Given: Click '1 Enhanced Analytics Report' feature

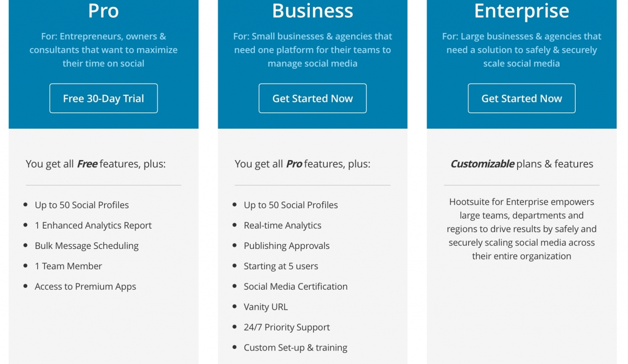Looking at the screenshot, I should click(93, 225).
